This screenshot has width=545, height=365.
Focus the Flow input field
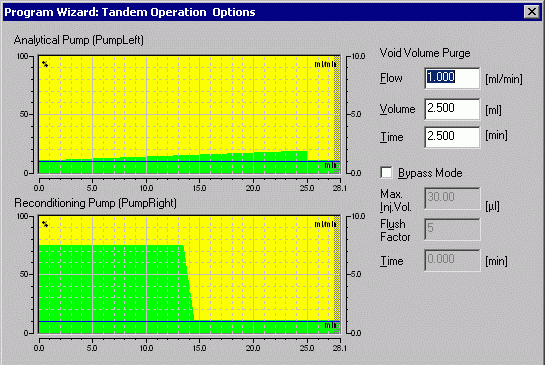[x=452, y=78]
